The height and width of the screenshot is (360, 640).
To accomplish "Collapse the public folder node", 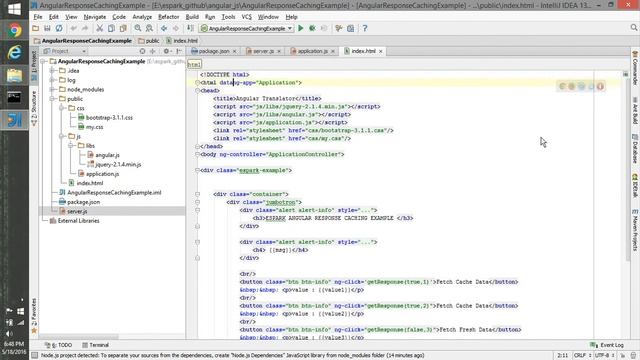I will click(52, 99).
